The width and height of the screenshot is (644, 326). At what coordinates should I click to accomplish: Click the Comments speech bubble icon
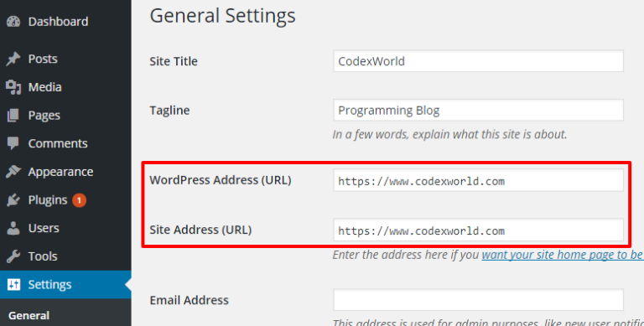click(x=13, y=143)
